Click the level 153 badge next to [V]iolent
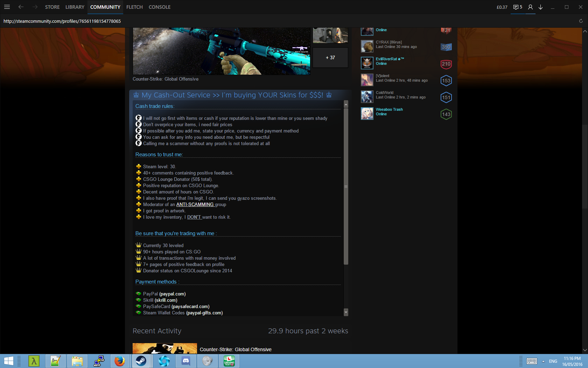Image resolution: width=588 pixels, height=368 pixels. tap(446, 81)
